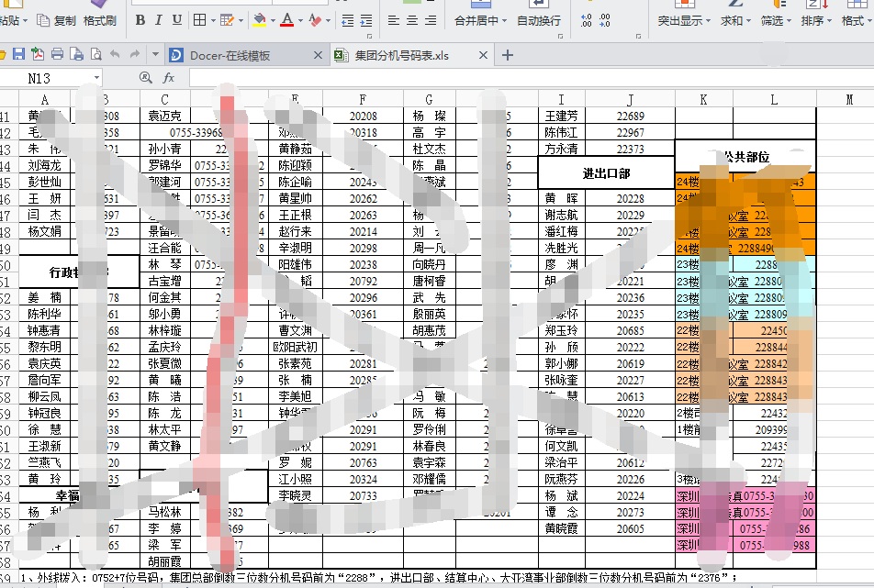
Task: Apply the yellow fill color bucket
Action: pyautogui.click(x=259, y=20)
